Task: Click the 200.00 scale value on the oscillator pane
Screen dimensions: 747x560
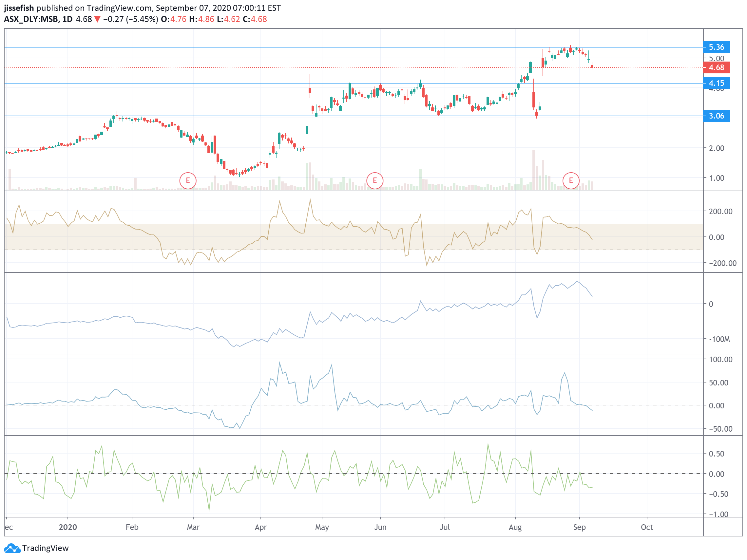Action: pyautogui.click(x=720, y=212)
